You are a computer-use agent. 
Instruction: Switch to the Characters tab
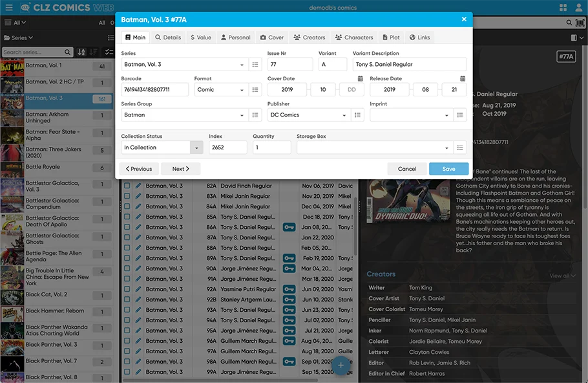[x=354, y=38]
